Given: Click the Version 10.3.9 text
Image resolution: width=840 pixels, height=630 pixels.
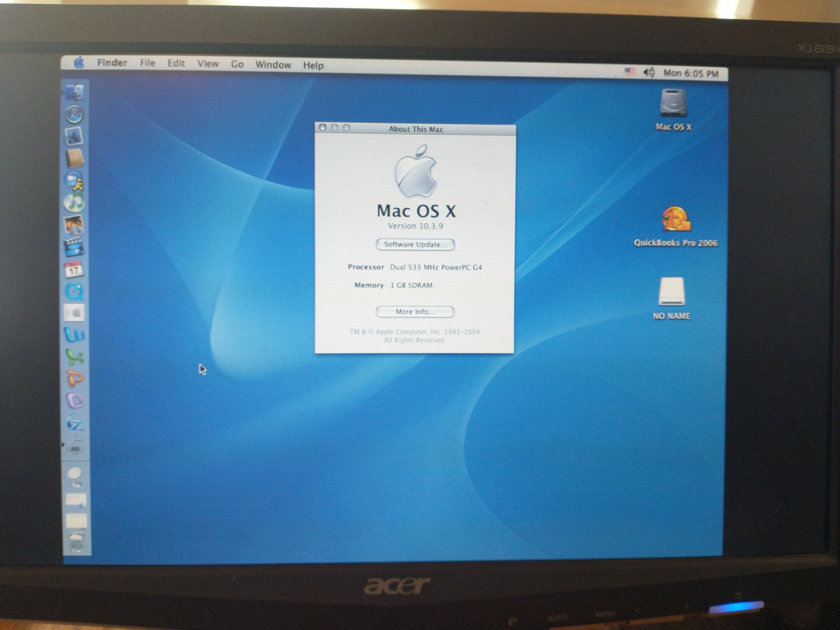Looking at the screenshot, I should pos(415,226).
